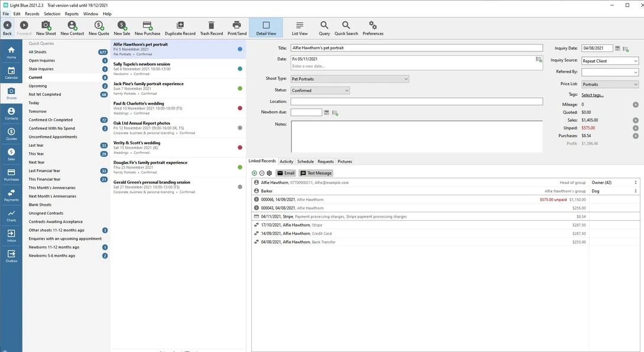Open the Reports menu
The height and width of the screenshot is (352, 644).
point(71,14)
